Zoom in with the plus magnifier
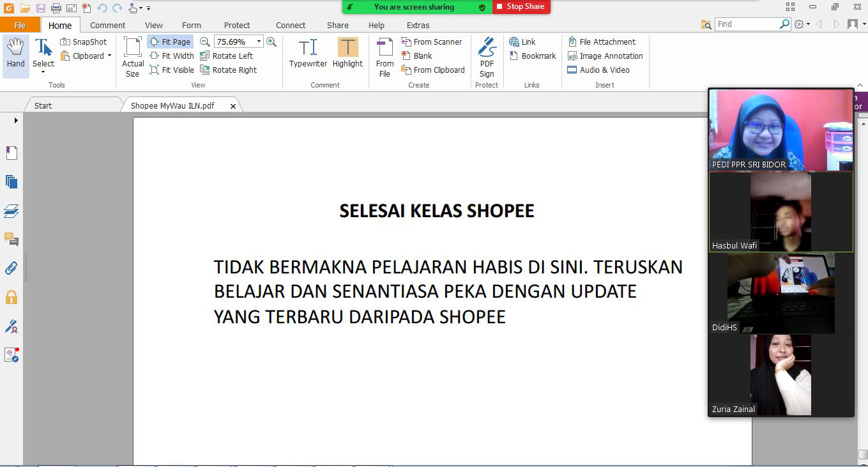Viewport: 868px width, 467px height. [271, 42]
